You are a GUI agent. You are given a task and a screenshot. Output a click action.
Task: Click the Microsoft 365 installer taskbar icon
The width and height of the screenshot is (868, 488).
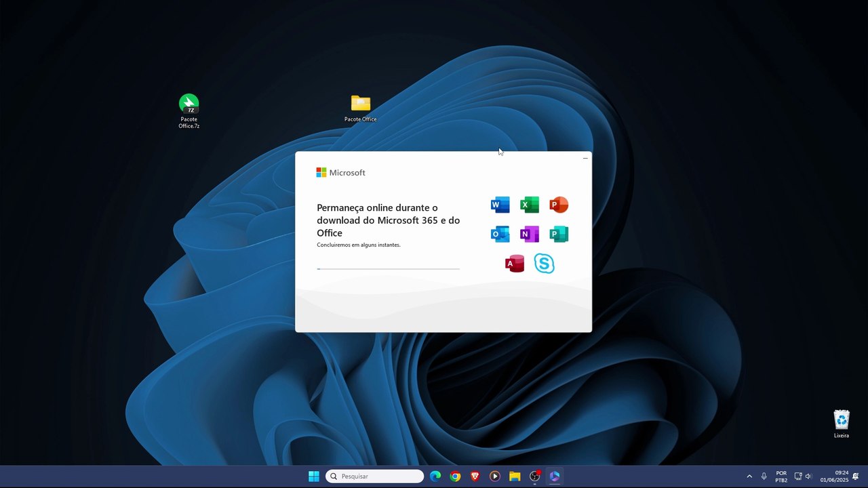pos(554,476)
